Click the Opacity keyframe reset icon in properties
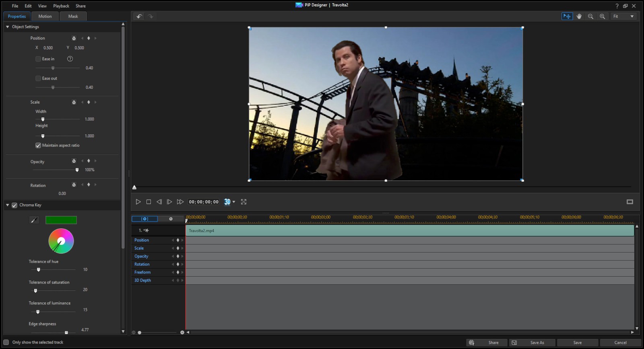 point(74,161)
